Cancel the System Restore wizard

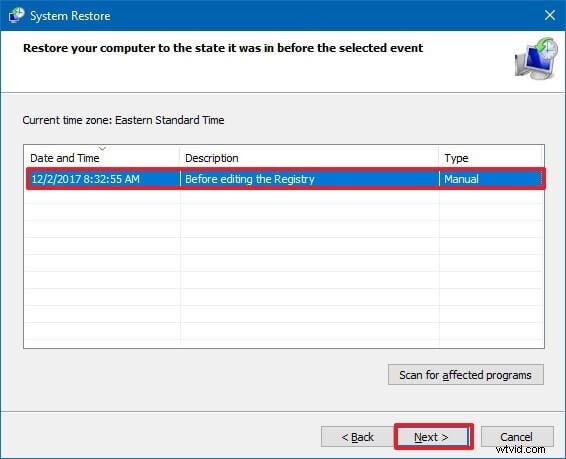(x=517, y=437)
